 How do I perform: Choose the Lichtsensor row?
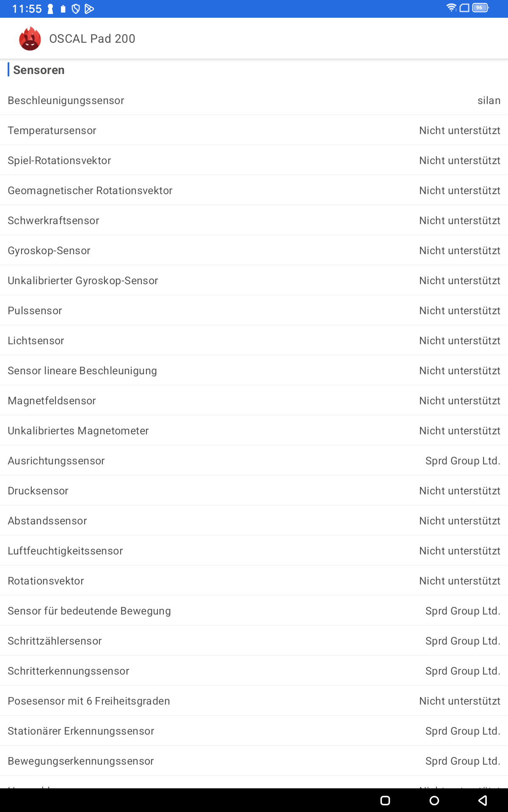254,340
